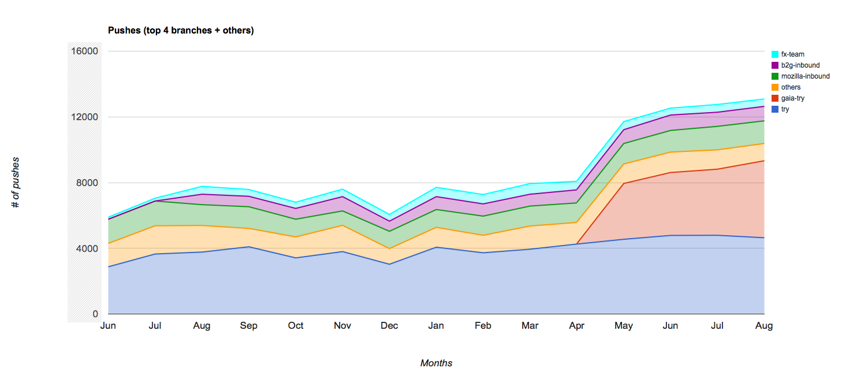This screenshot has height=375, width=868.
Task: Click the orange others legend swatch
Action: [775, 87]
